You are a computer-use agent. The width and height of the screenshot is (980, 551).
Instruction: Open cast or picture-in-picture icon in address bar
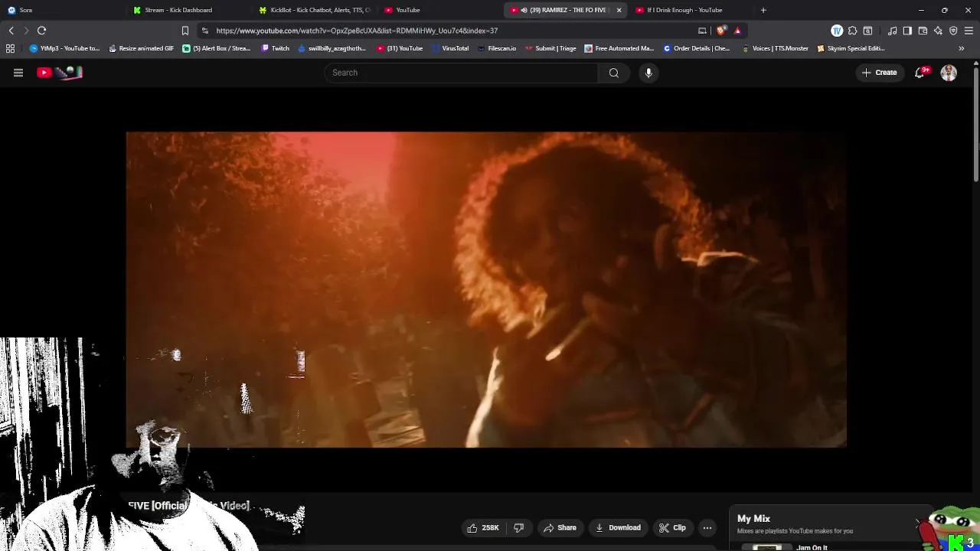pos(702,31)
